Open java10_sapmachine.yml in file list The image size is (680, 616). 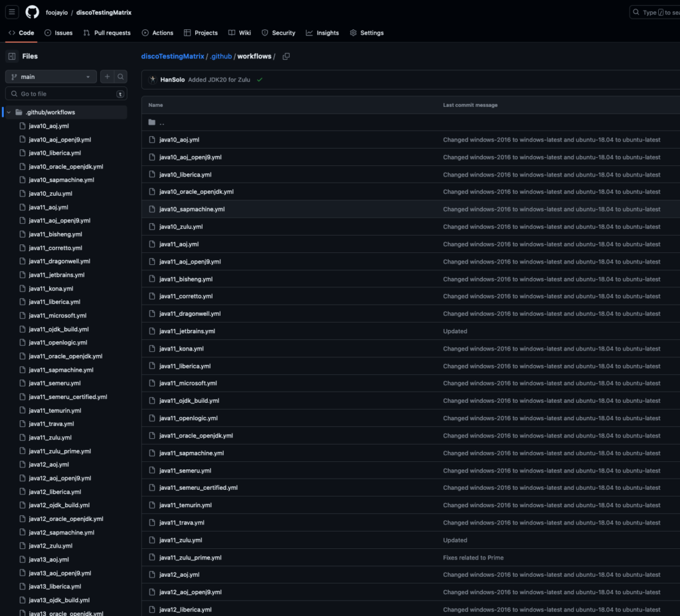point(192,209)
